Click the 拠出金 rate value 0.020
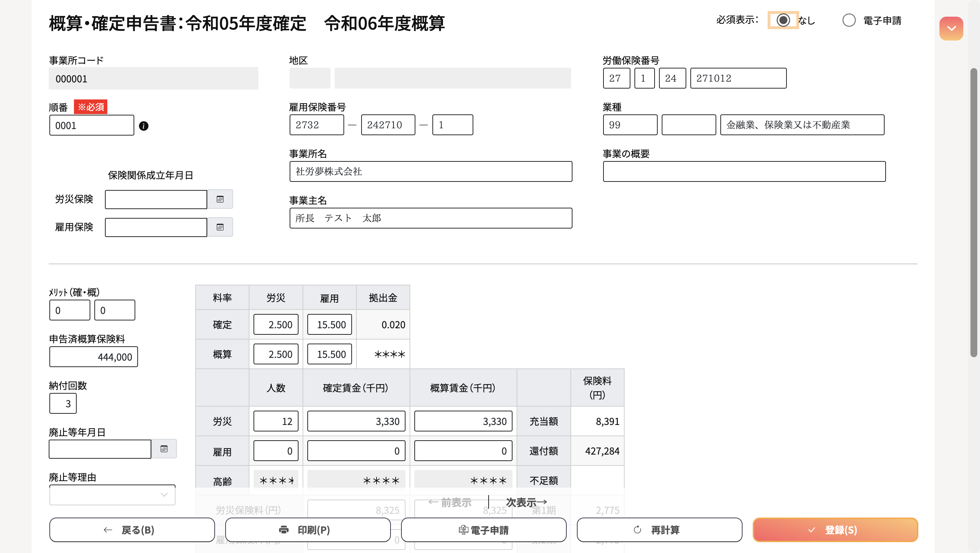This screenshot has height=553, width=980. tap(393, 325)
